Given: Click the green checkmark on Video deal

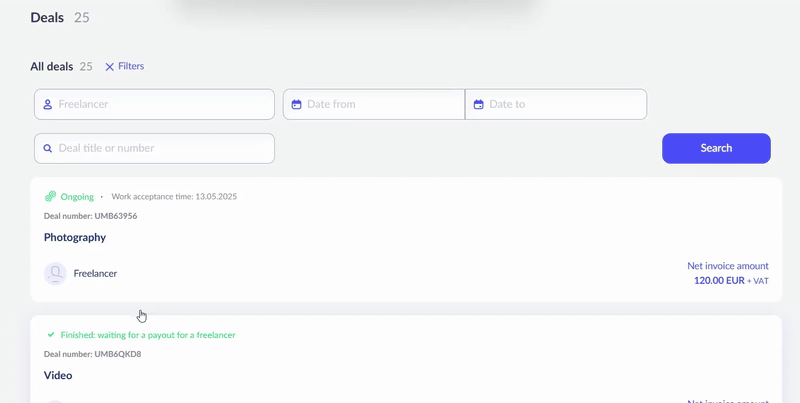Looking at the screenshot, I should click(x=51, y=335).
